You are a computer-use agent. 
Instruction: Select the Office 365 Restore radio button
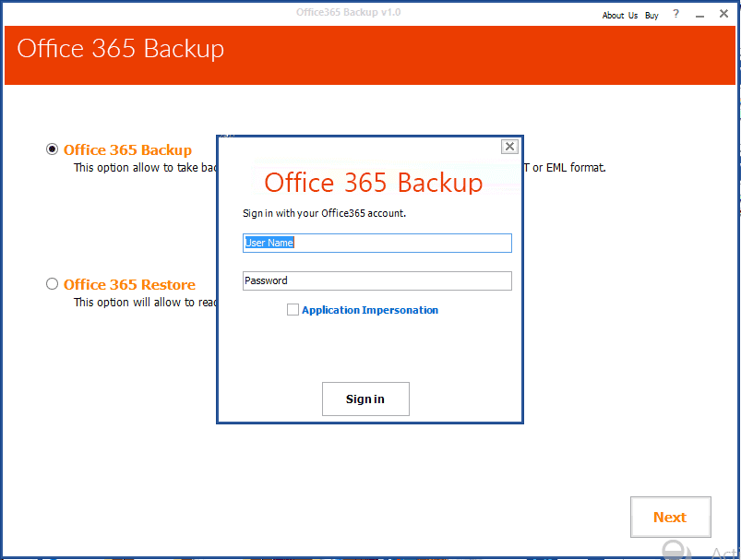[52, 283]
